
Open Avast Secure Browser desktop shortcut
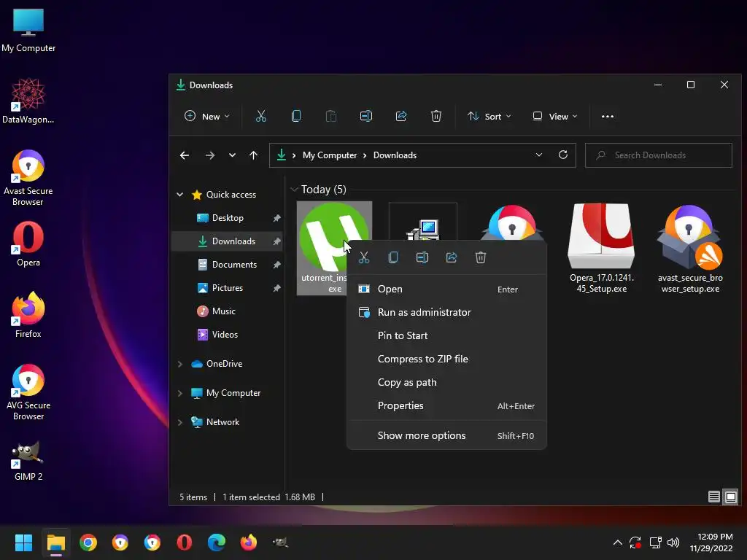(28, 178)
